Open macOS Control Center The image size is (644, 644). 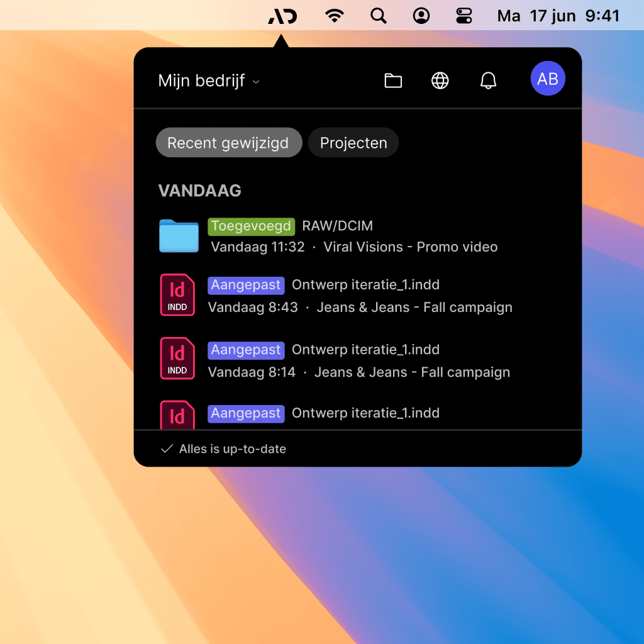click(x=464, y=15)
